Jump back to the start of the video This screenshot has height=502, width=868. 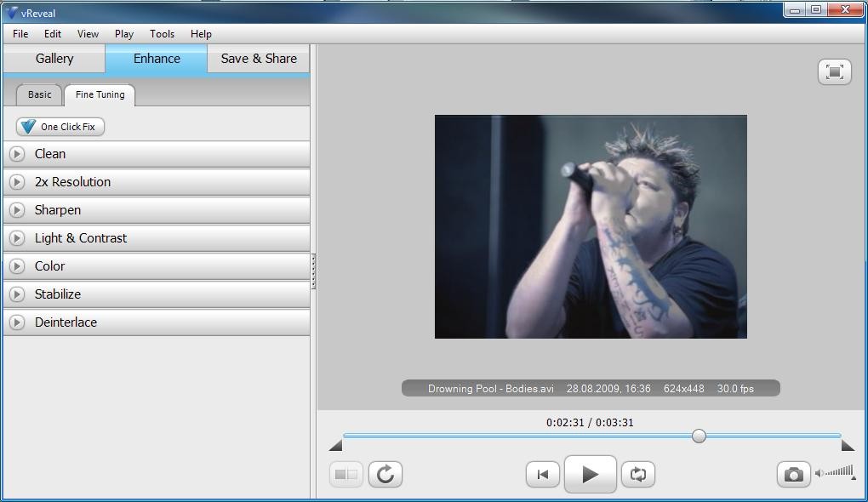pos(543,474)
